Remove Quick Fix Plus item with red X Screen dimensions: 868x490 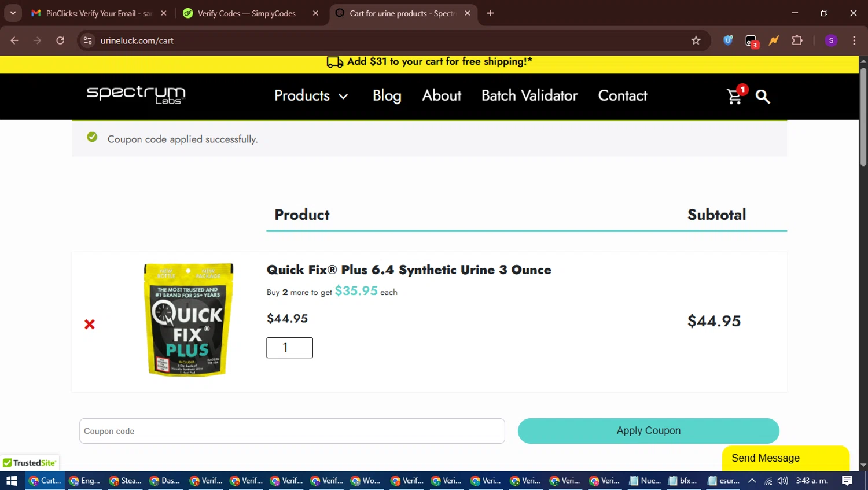[90, 325]
